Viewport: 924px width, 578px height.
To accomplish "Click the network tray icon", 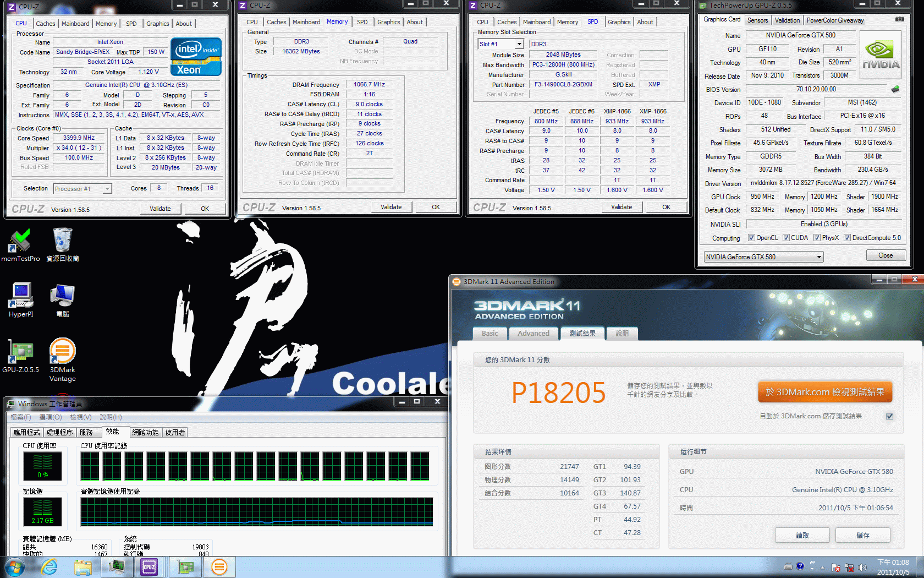I will [849, 567].
